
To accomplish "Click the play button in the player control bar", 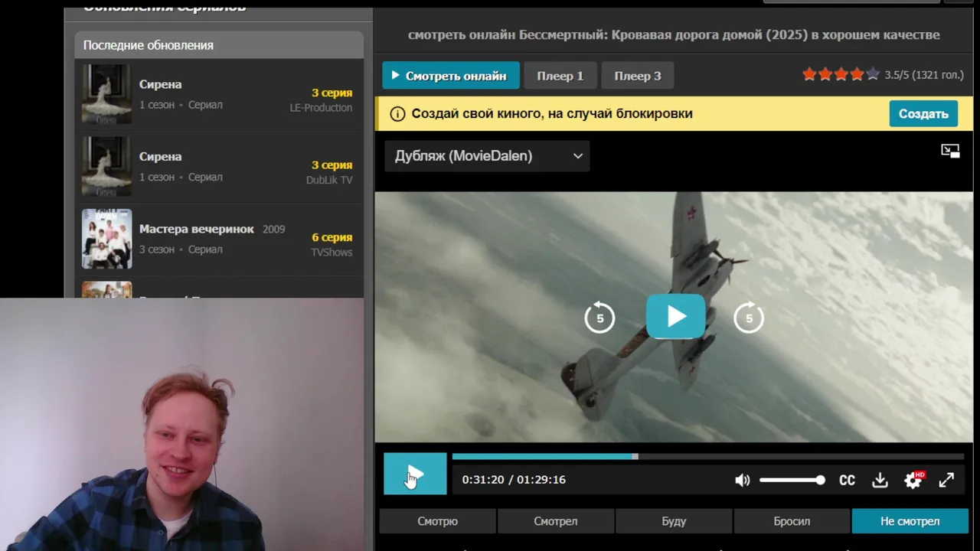I will [415, 474].
